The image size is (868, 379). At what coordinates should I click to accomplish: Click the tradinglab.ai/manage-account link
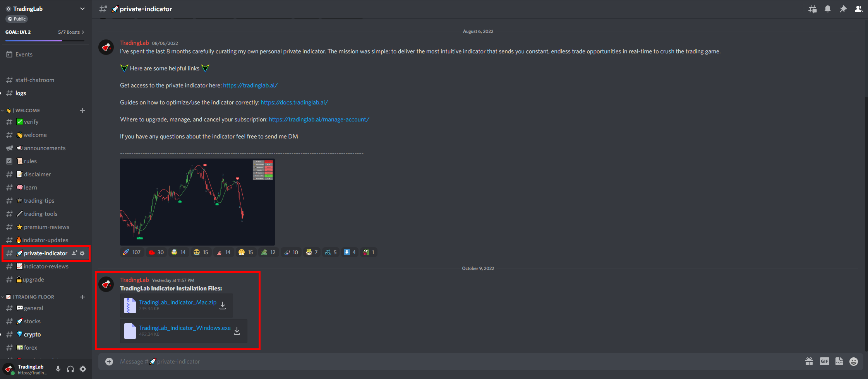(319, 120)
